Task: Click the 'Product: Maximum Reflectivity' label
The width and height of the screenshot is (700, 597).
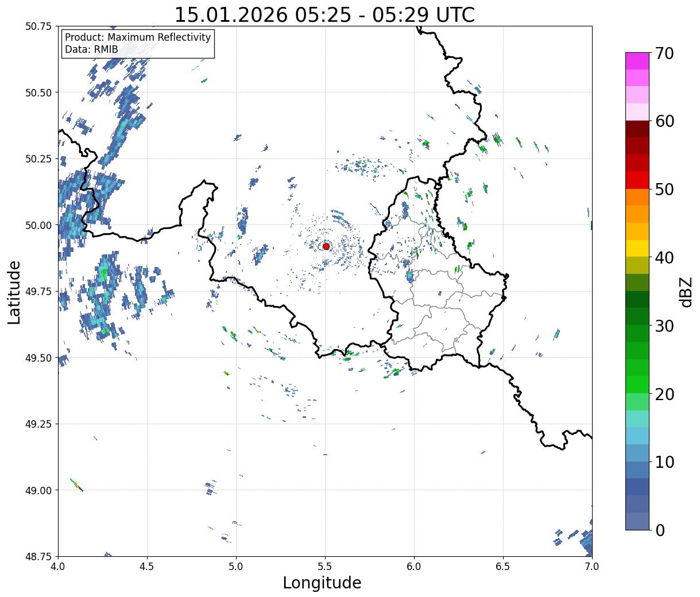Action: (138, 37)
